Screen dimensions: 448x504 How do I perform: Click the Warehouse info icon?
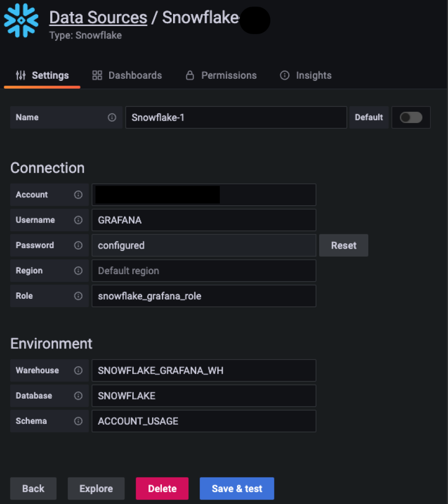78,370
